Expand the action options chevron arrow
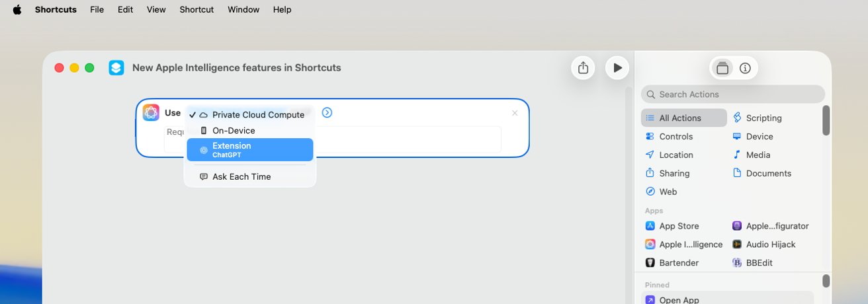Screen dimensions: 868x304 (x=327, y=112)
